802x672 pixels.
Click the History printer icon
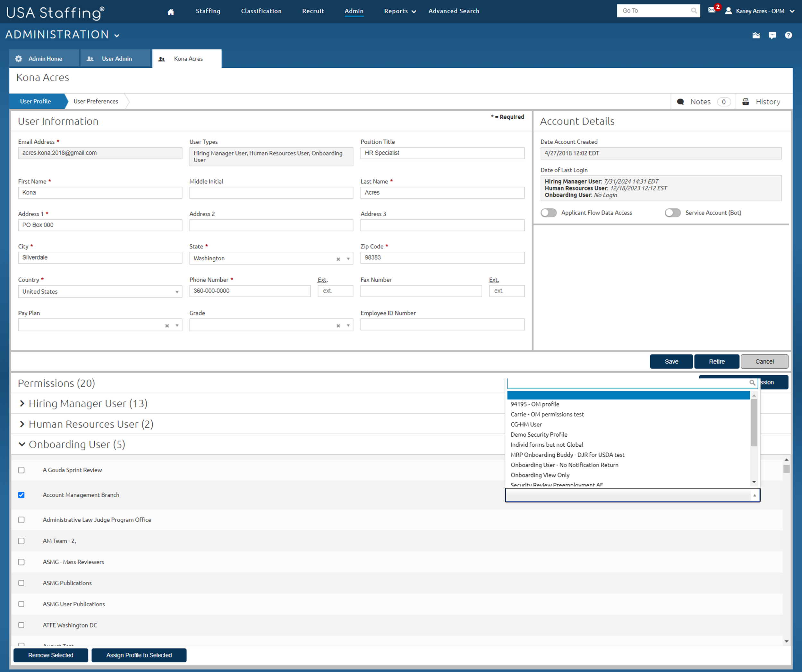(746, 102)
